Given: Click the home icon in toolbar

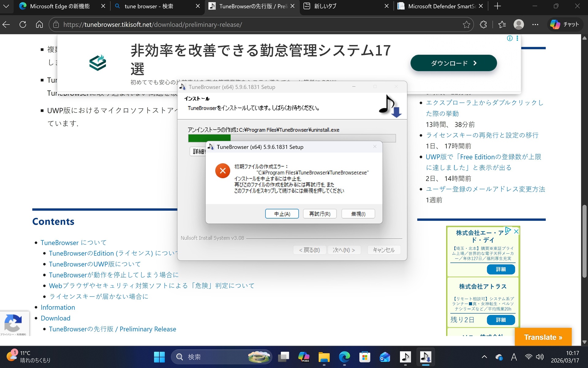Looking at the screenshot, I should [39, 25].
